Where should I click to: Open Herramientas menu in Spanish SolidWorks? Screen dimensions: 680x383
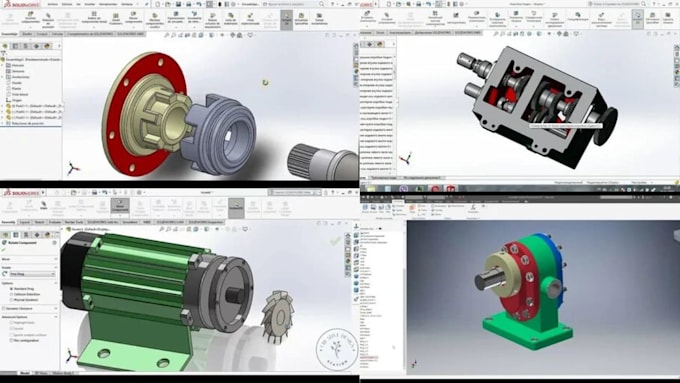[x=108, y=4]
